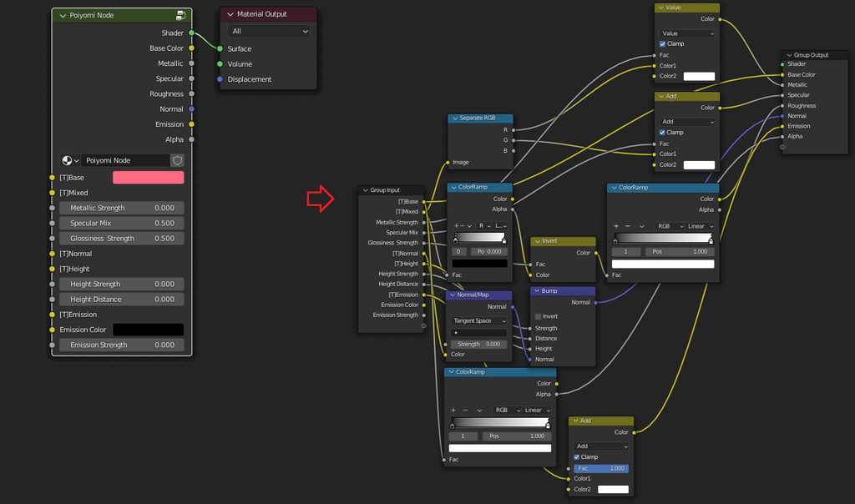The width and height of the screenshot is (855, 504).
Task: Click the plus button on the bottom ColorRamp
Action: pyautogui.click(x=455, y=410)
